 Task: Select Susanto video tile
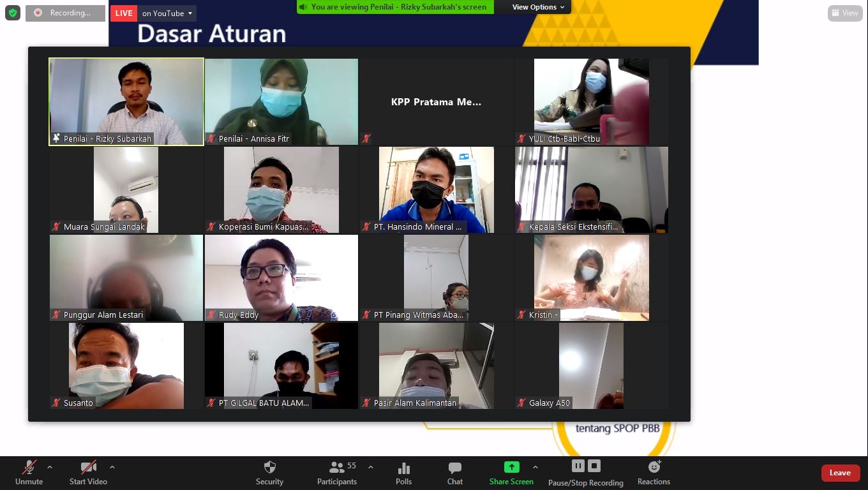point(126,366)
